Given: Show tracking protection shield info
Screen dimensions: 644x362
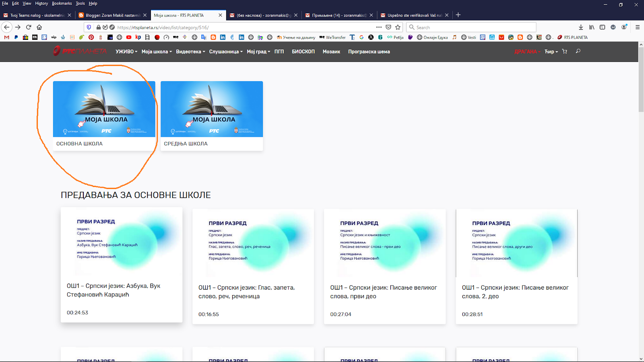Looking at the screenshot, I should tap(89, 27).
